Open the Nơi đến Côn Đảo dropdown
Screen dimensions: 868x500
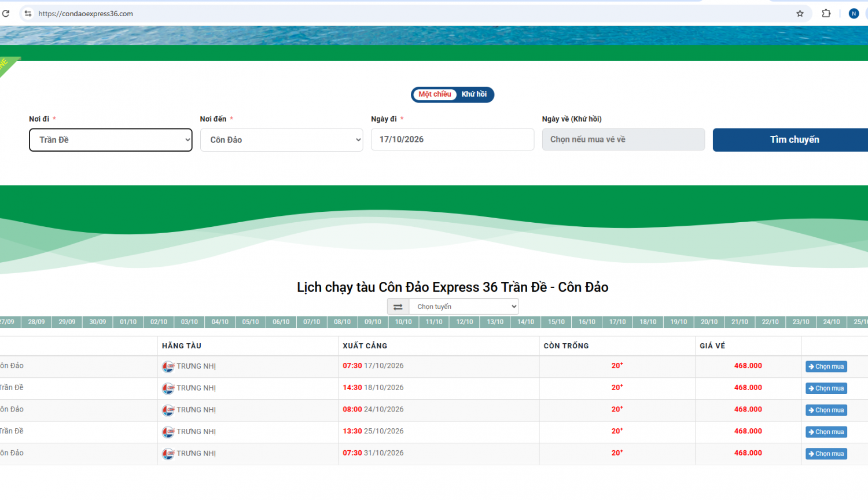click(x=282, y=140)
